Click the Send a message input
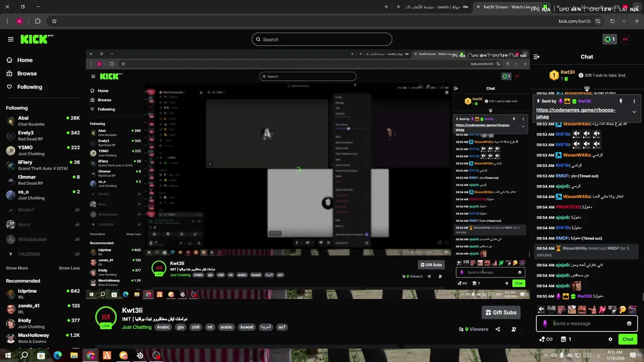The height and width of the screenshot is (362, 644). point(586,323)
